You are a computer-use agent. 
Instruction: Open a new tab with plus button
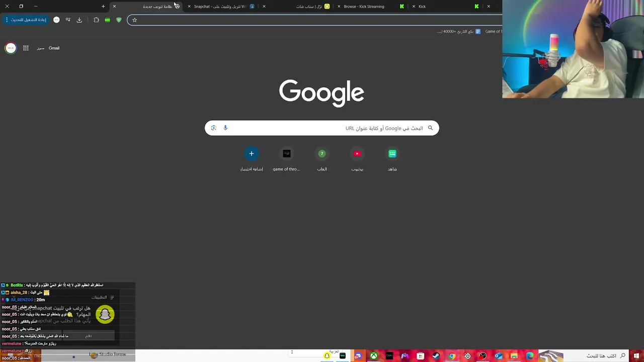tap(103, 7)
